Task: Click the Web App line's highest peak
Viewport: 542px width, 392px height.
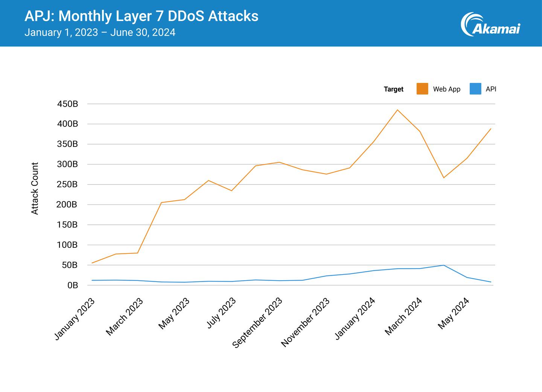Action: click(397, 110)
